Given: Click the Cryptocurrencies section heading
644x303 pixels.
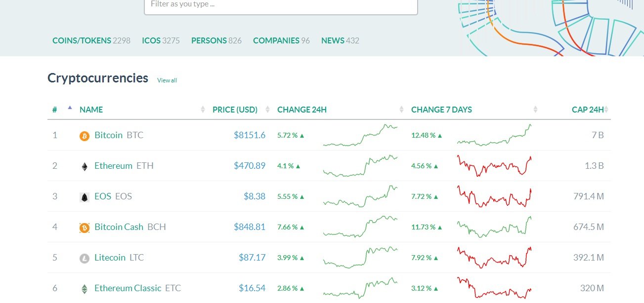Looking at the screenshot, I should coord(98,78).
